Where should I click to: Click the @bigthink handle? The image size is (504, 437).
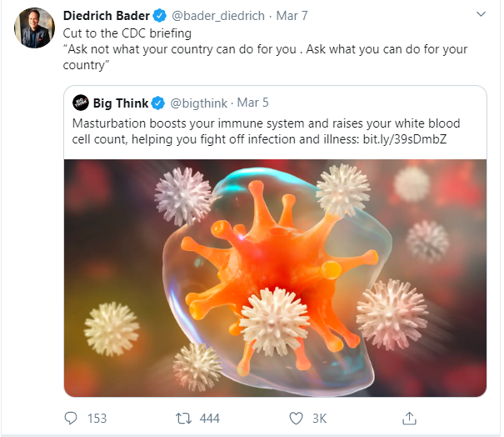pyautogui.click(x=198, y=103)
